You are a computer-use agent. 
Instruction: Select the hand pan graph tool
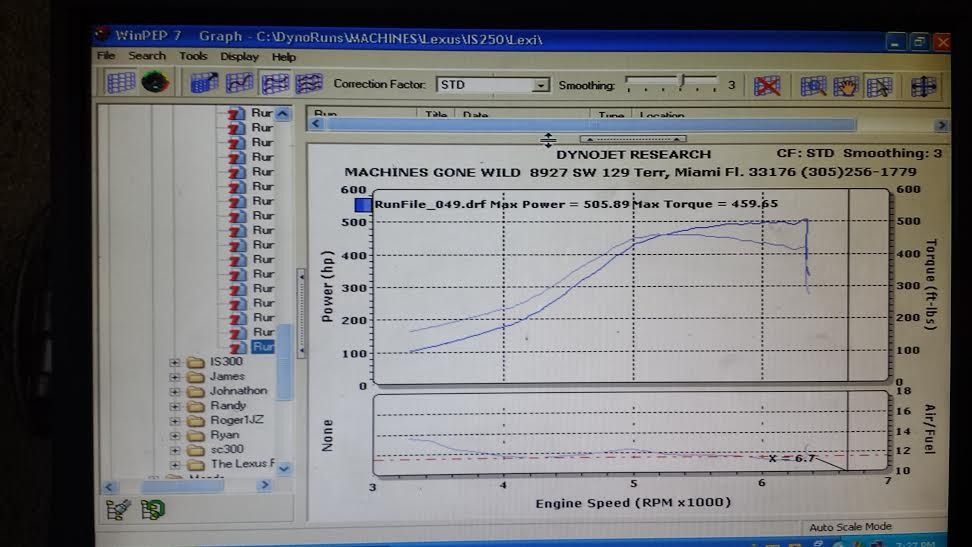[846, 86]
